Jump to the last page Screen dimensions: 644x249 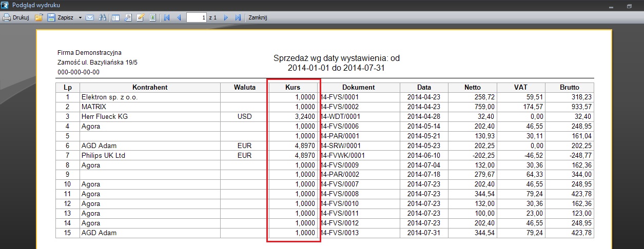point(238,17)
